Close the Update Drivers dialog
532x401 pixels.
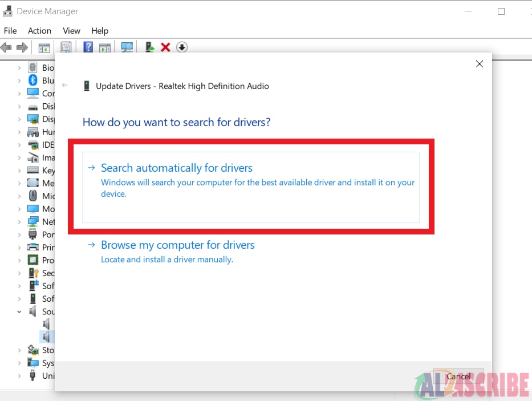click(x=480, y=64)
